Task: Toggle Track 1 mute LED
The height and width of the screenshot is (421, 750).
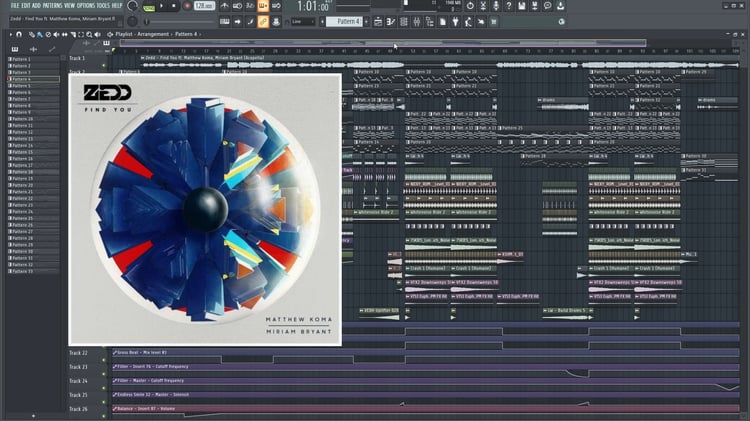Action: [104, 66]
